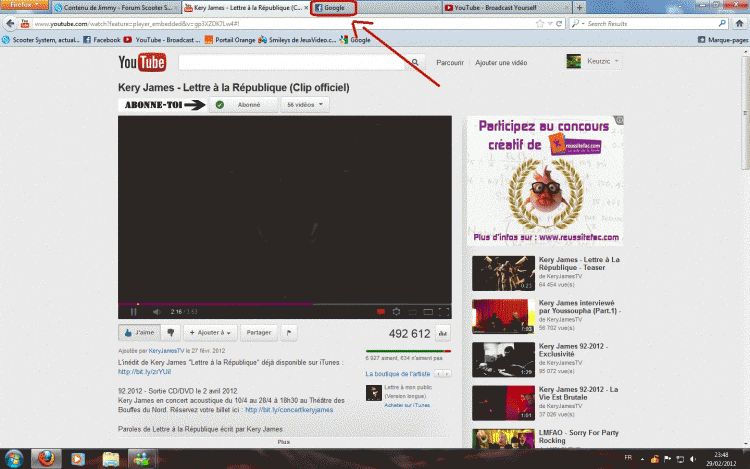Enter fullscreen video mode
The height and width of the screenshot is (469, 750).
click(444, 312)
